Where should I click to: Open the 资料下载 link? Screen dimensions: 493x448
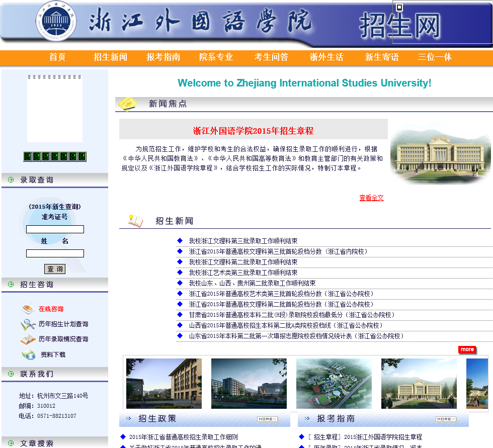click(x=53, y=354)
